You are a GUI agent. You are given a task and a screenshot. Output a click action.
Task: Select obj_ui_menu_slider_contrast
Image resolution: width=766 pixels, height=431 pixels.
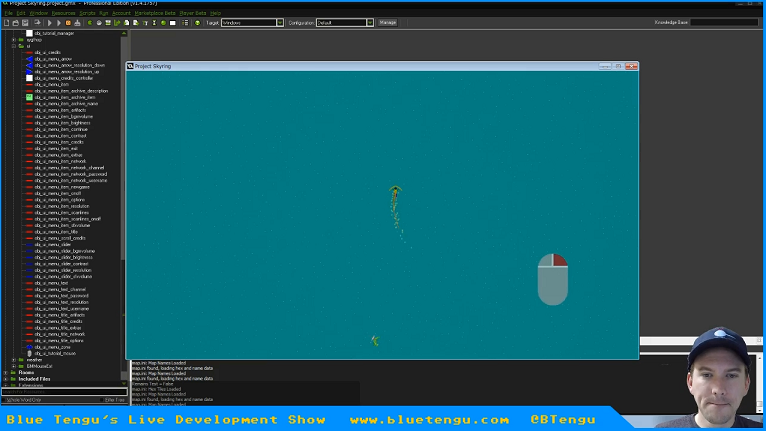[x=62, y=264]
